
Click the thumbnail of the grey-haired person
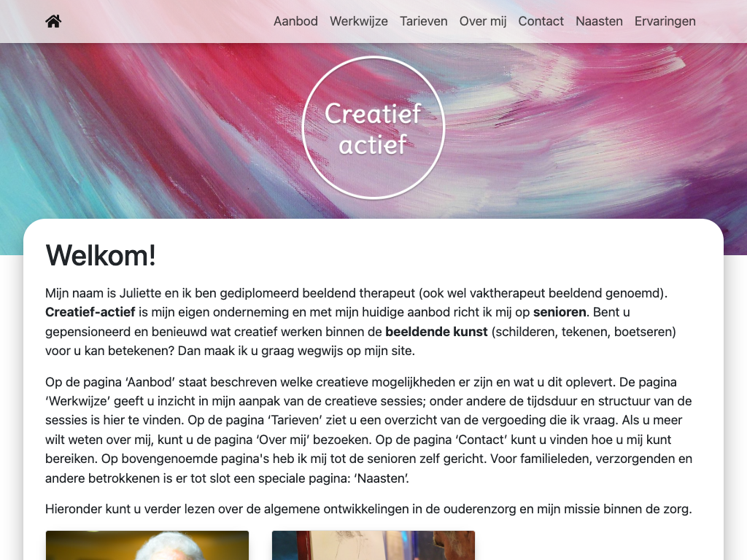[x=147, y=545]
